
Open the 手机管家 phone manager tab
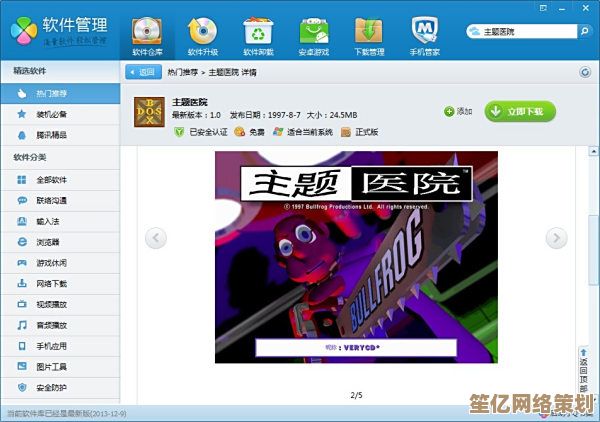(x=425, y=37)
